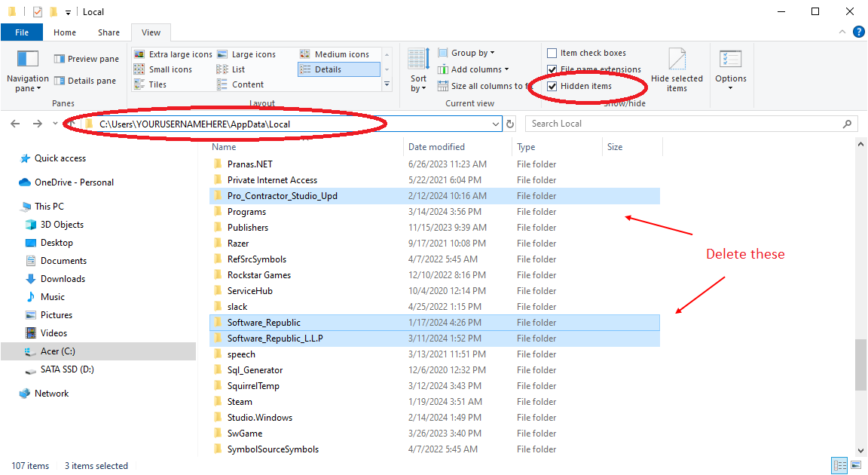868x475 pixels.
Task: Click the Refresh button beside address bar
Action: (x=510, y=124)
